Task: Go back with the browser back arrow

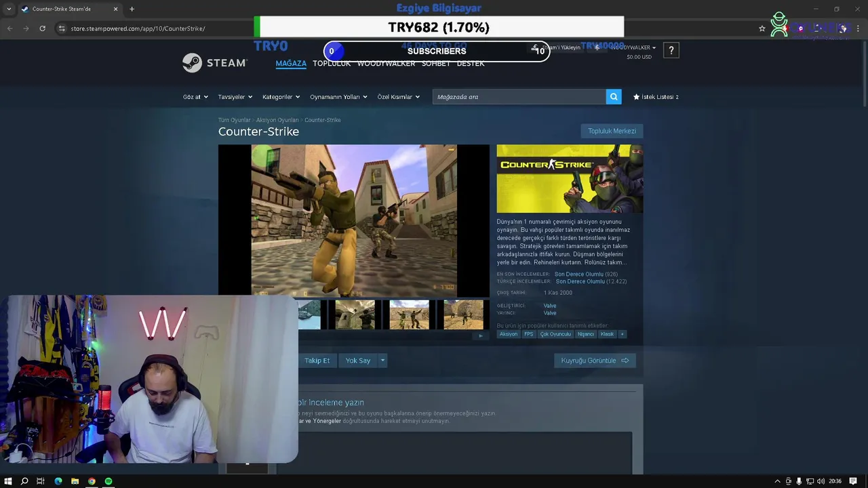Action: tap(9, 28)
